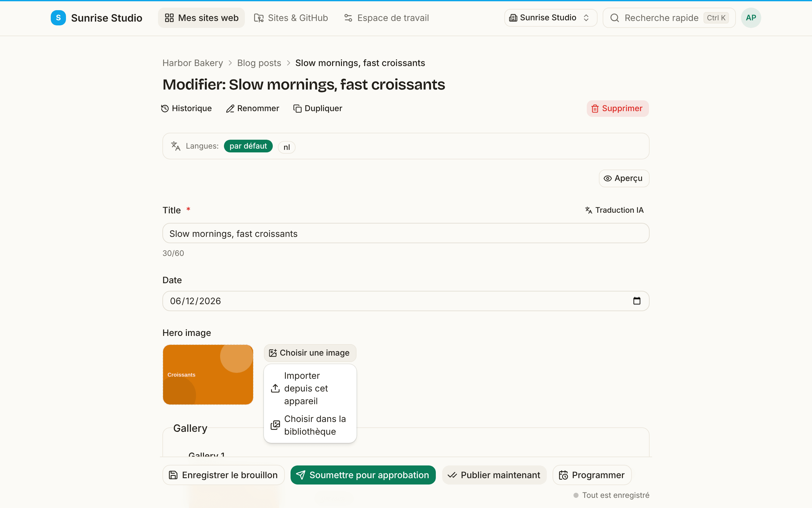Click the Tout est enregistré status
Viewport: 812px width, 508px height.
coord(611,495)
